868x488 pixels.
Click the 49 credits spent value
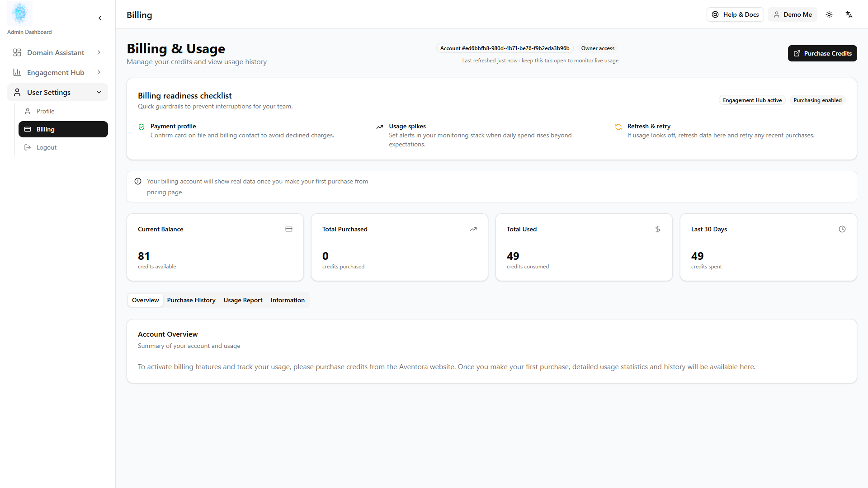tap(698, 256)
